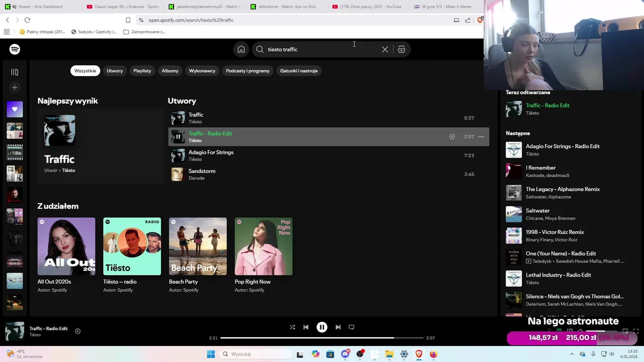Open Traffic - Radio Edit title in player bar
The height and width of the screenshot is (362, 644).
pyautogui.click(x=48, y=328)
